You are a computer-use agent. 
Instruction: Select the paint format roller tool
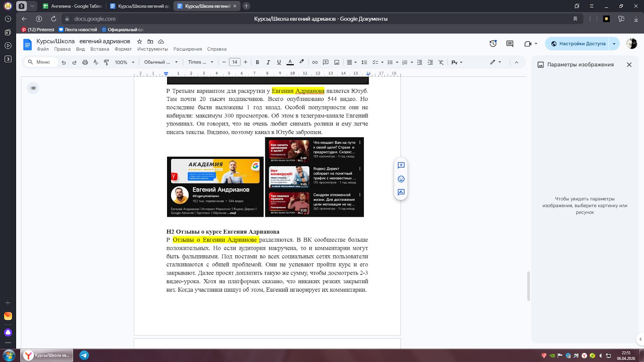click(106, 62)
